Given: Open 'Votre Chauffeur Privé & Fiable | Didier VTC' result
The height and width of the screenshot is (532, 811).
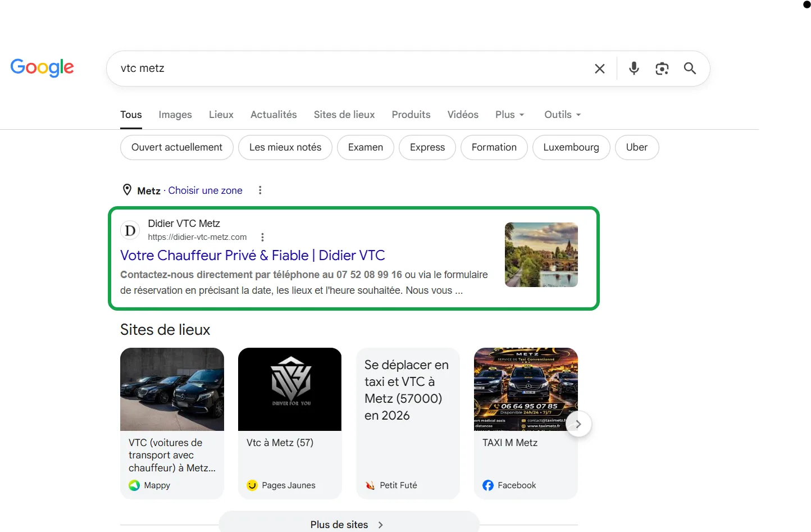Looking at the screenshot, I should tap(253, 256).
